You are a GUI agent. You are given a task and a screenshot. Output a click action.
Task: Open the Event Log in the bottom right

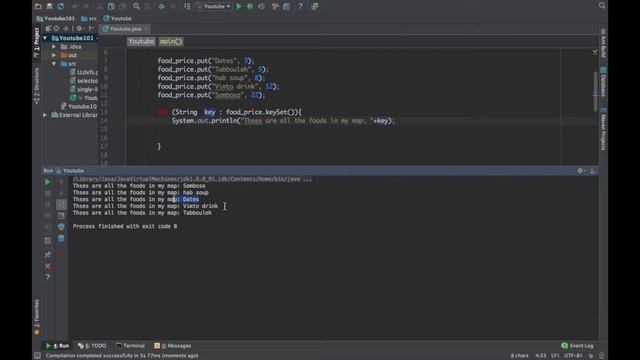pos(577,346)
